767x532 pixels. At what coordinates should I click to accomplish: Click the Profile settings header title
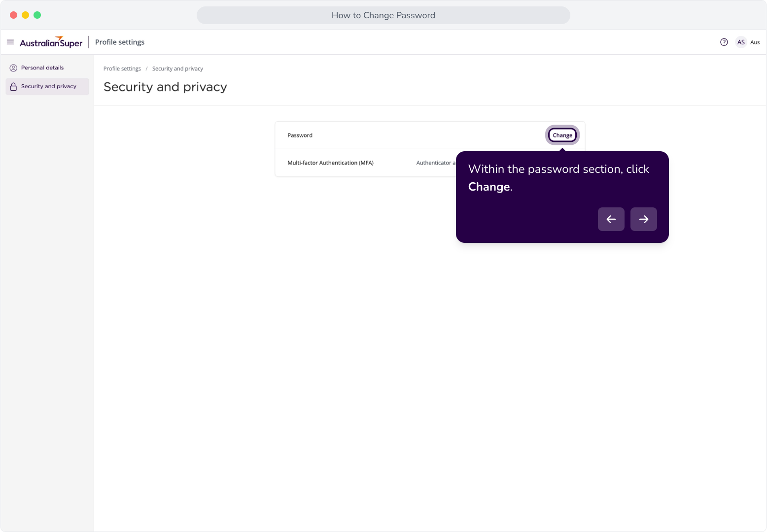[x=120, y=42]
